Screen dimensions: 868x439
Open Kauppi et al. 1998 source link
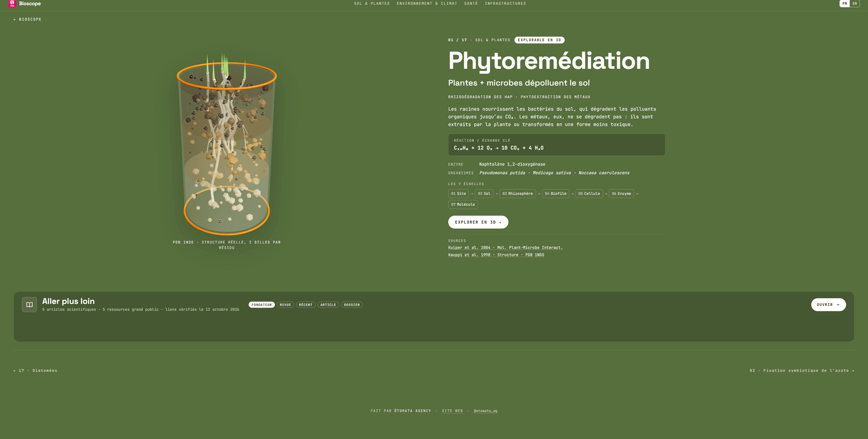click(x=496, y=255)
